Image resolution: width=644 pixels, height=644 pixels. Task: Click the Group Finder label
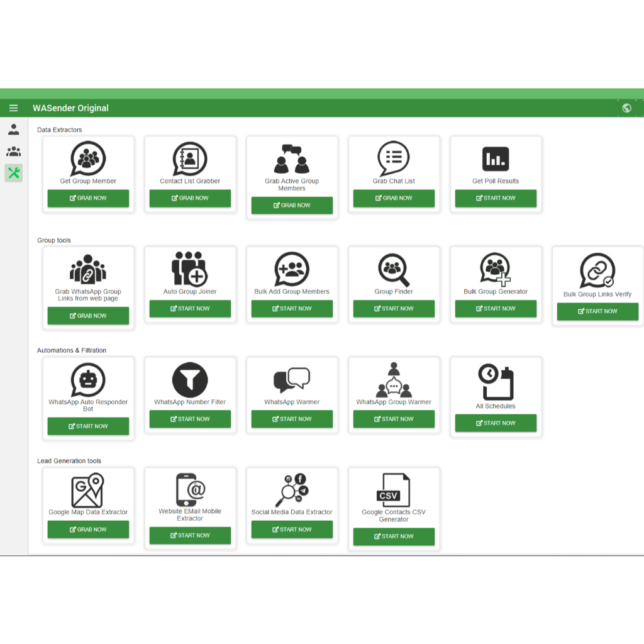pos(394,292)
